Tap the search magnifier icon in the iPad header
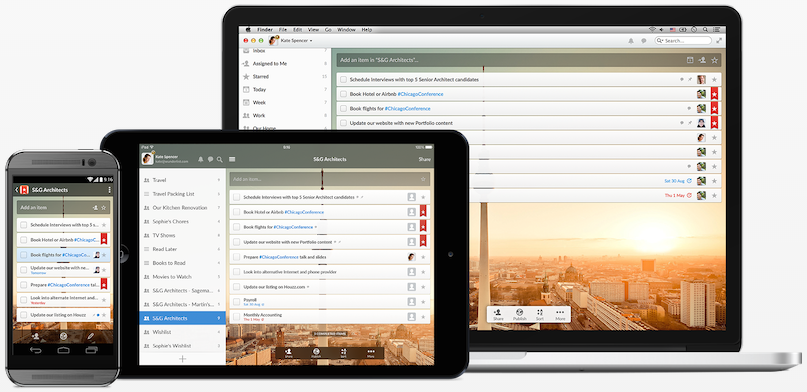 point(220,159)
